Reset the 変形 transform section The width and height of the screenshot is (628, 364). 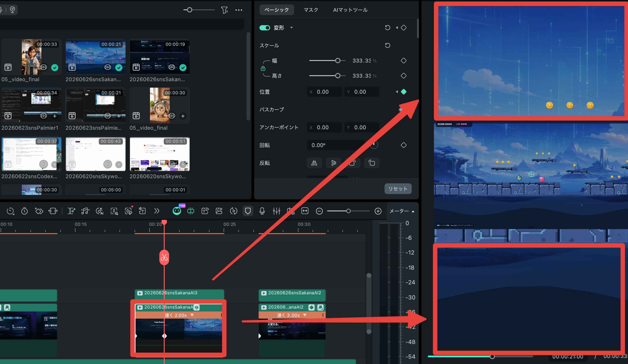pyautogui.click(x=388, y=28)
